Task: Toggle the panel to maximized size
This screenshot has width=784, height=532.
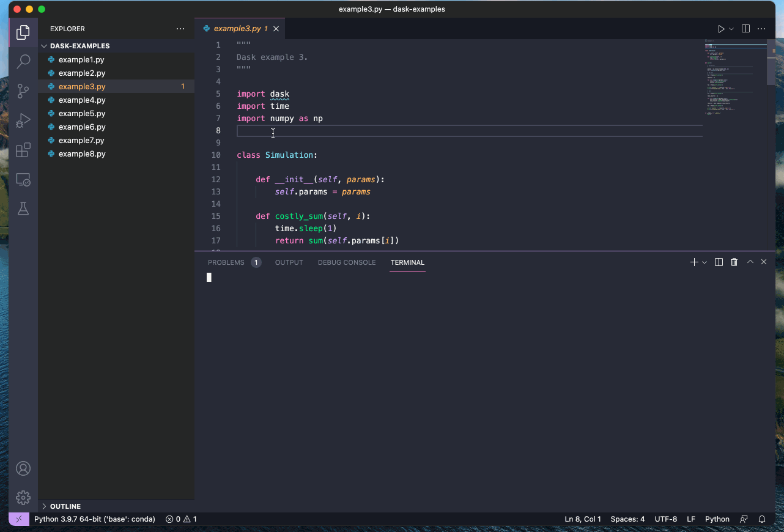Action: (749, 262)
